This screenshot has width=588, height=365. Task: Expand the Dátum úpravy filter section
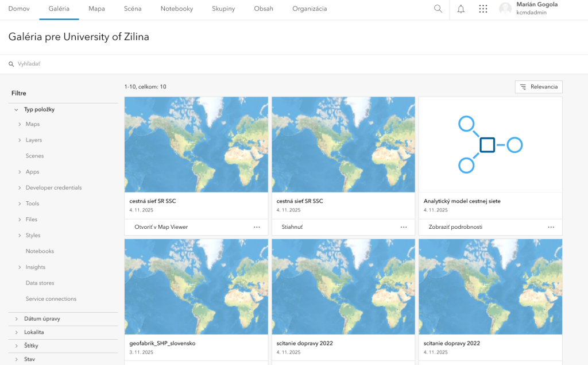[x=16, y=318]
